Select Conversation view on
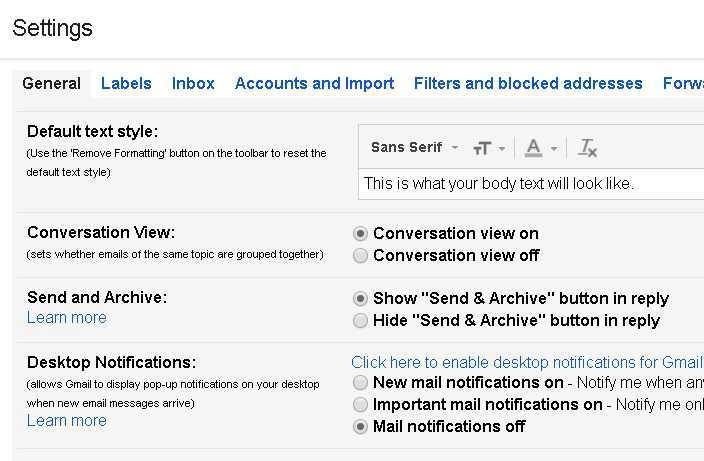 click(x=360, y=233)
